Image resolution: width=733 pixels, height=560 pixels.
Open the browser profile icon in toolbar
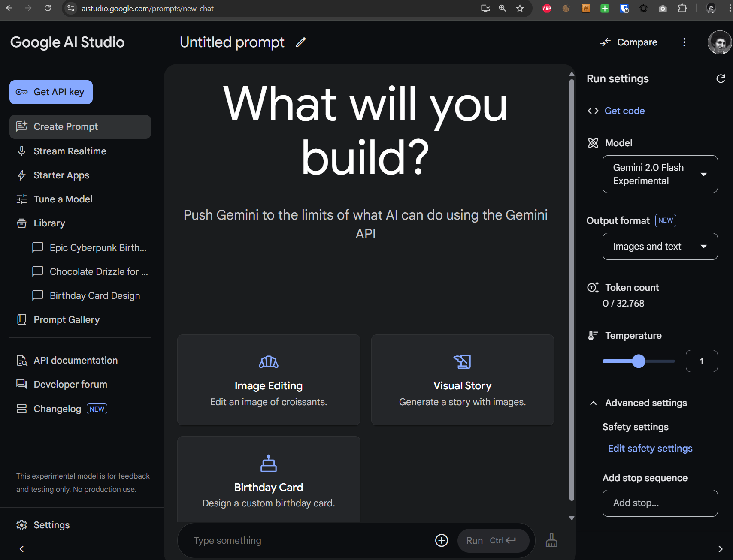click(711, 8)
